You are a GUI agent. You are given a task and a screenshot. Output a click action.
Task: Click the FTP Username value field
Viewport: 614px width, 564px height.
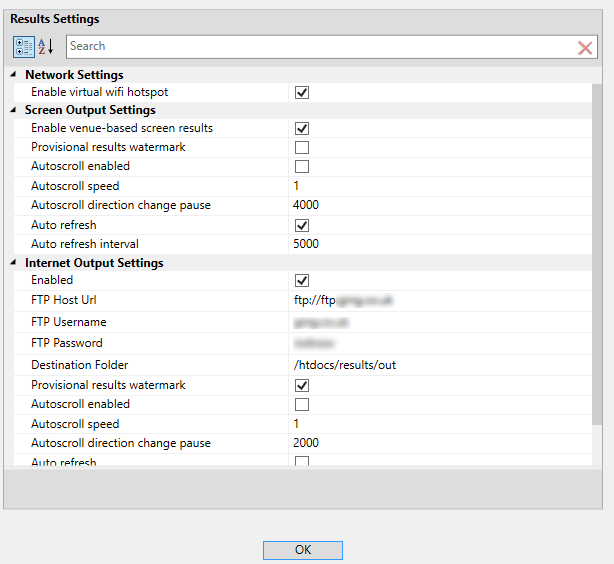click(x=440, y=322)
